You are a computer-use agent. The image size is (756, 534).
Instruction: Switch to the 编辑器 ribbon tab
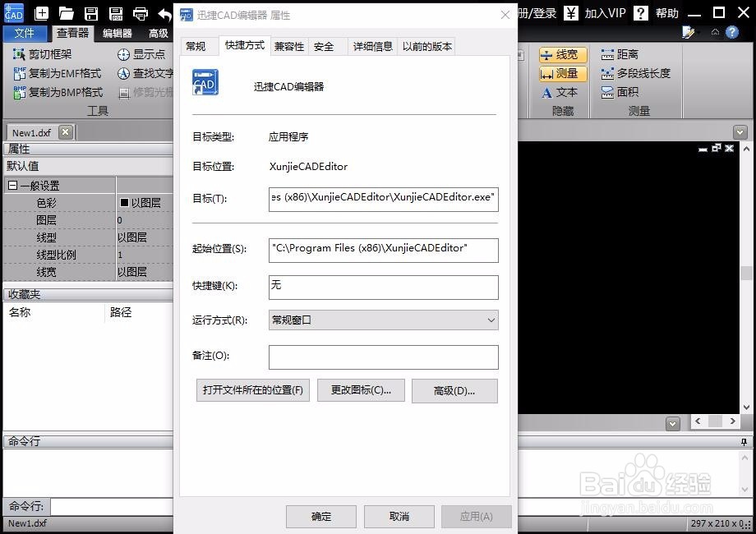tap(118, 33)
